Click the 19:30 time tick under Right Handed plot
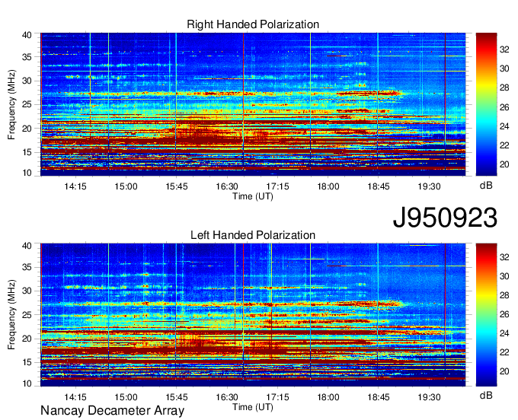The height and width of the screenshot is (420, 518). click(x=429, y=186)
